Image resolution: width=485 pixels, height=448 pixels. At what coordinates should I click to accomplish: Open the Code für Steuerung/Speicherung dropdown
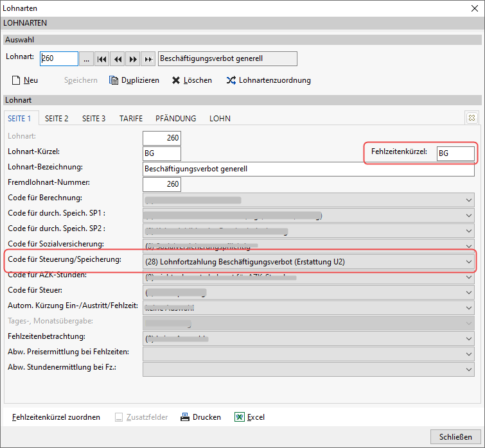[308, 262]
